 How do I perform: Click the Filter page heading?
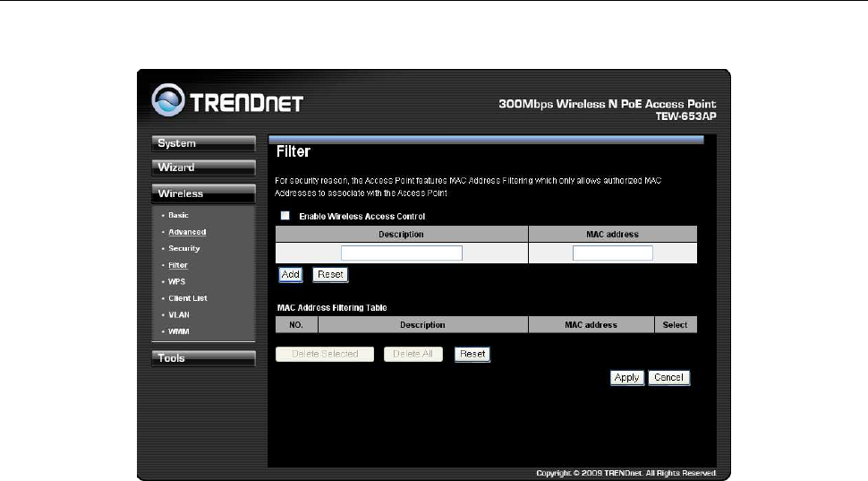[294, 152]
